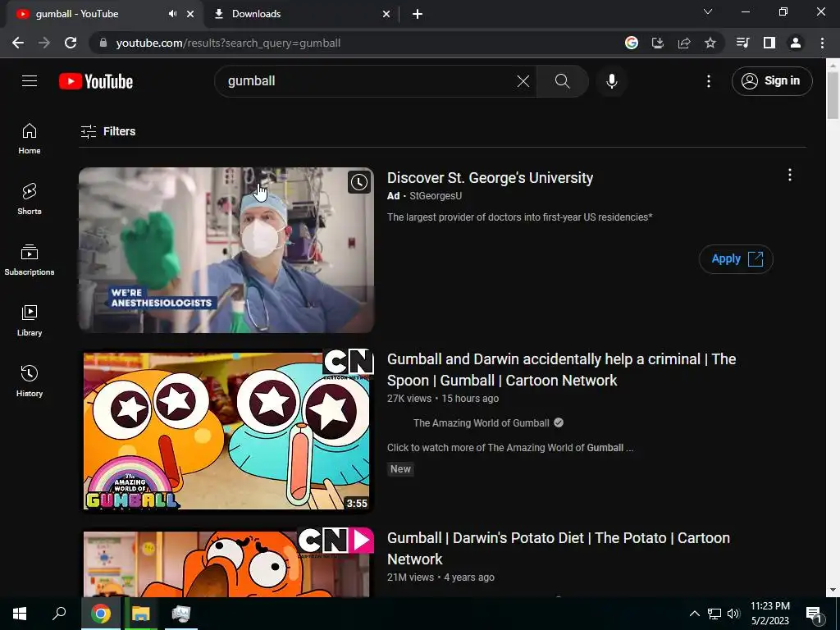The image size is (840, 630).
Task: Open browser media controls icon
Action: pyautogui.click(x=742, y=43)
